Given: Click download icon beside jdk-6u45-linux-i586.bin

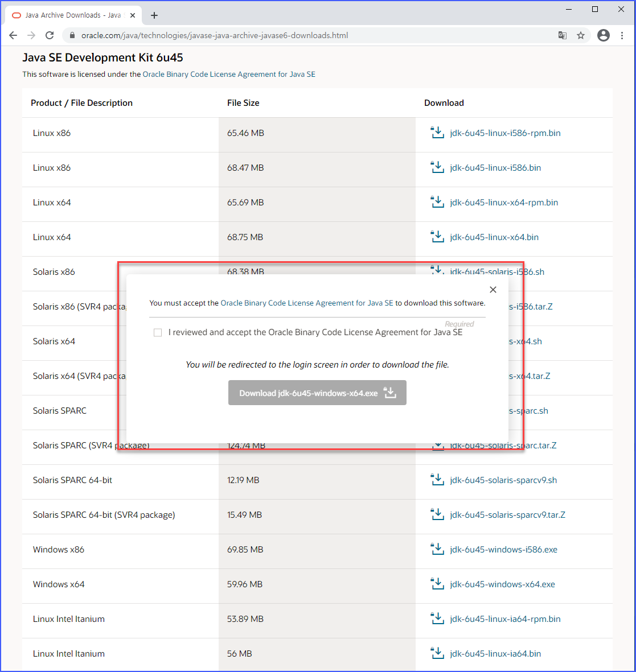Looking at the screenshot, I should (x=437, y=167).
